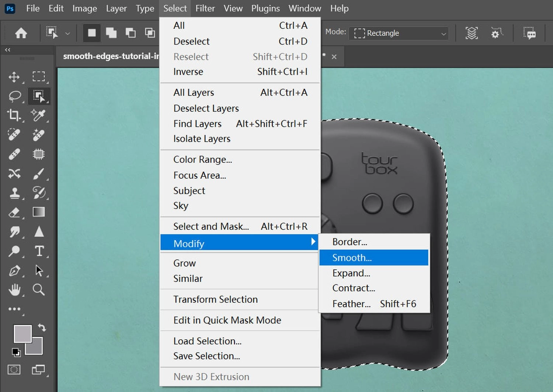Reset default foreground and background colors
This screenshot has width=553, height=392.
pyautogui.click(x=16, y=352)
